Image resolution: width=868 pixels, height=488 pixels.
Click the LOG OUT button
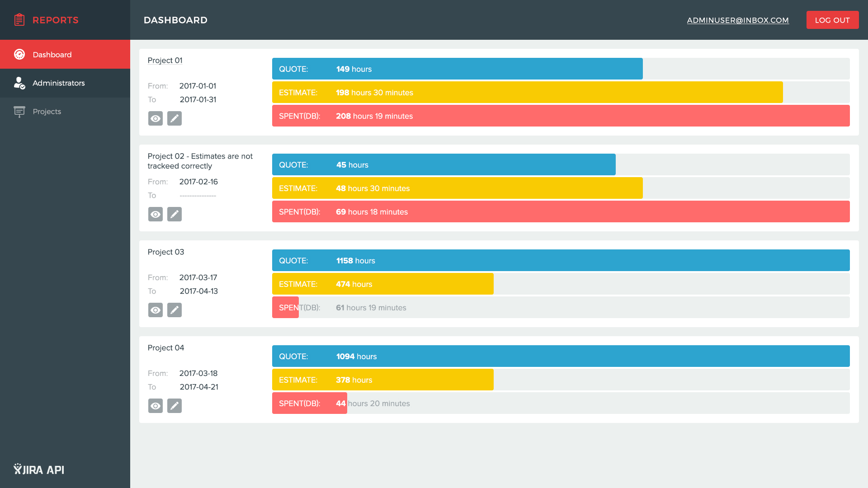click(832, 20)
